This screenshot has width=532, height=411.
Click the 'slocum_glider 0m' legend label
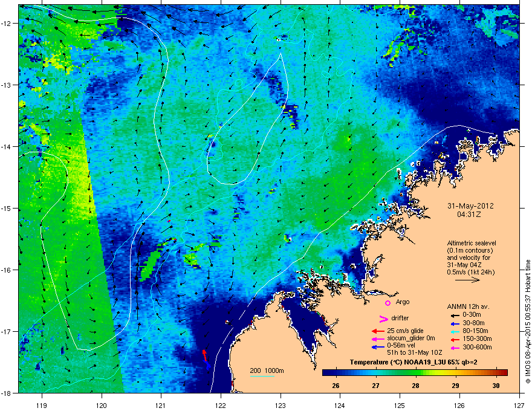click(x=410, y=338)
